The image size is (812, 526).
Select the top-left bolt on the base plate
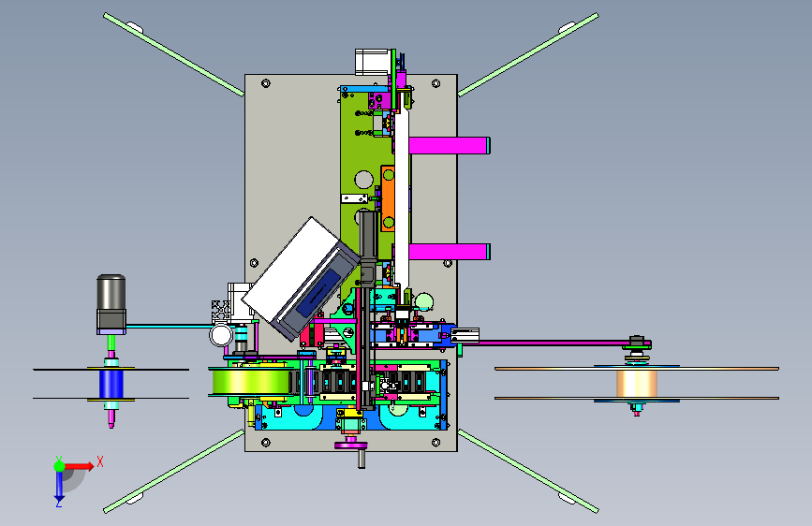pos(266,83)
